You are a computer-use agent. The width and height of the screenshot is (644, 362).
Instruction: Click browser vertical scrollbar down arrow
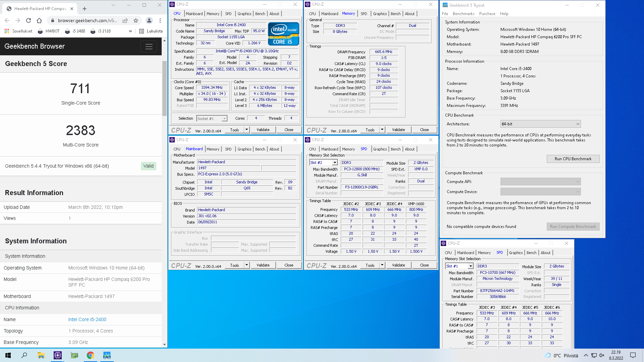point(164,345)
